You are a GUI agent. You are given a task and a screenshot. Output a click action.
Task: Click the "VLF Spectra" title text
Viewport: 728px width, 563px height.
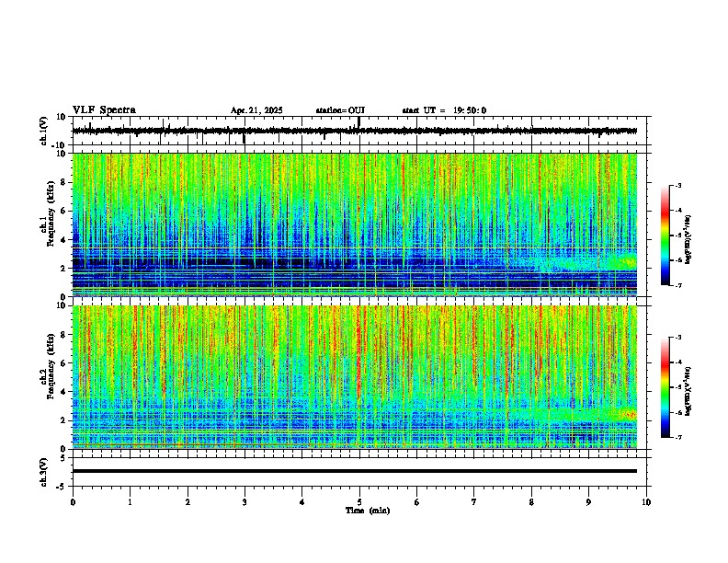coord(104,110)
